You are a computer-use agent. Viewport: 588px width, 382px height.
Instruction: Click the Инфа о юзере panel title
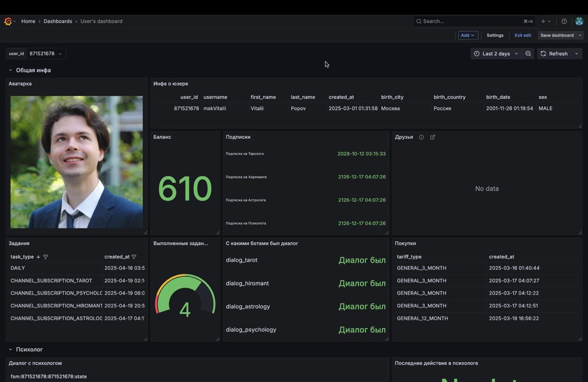click(x=171, y=84)
